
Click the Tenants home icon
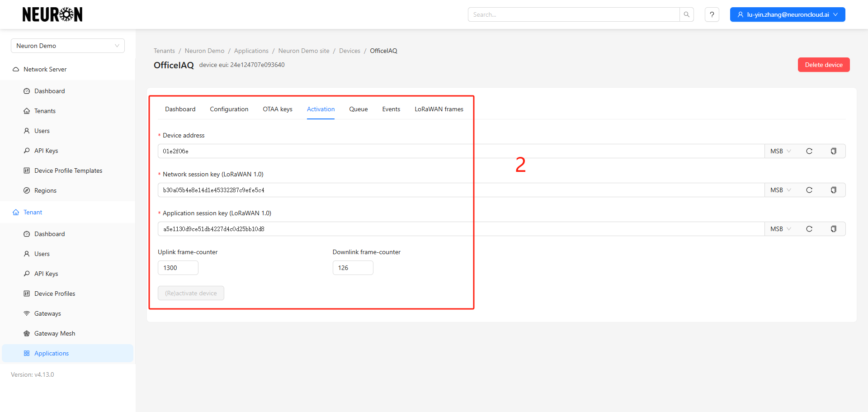coord(27,111)
